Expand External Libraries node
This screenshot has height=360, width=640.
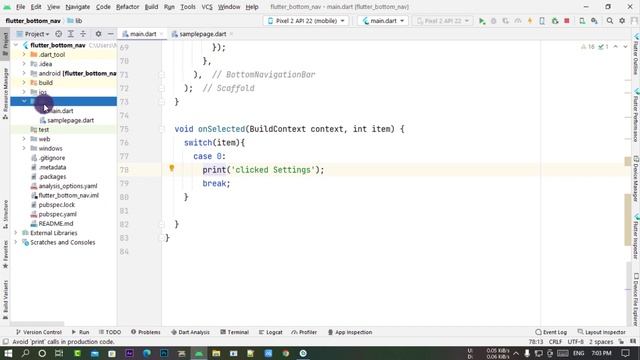16,233
